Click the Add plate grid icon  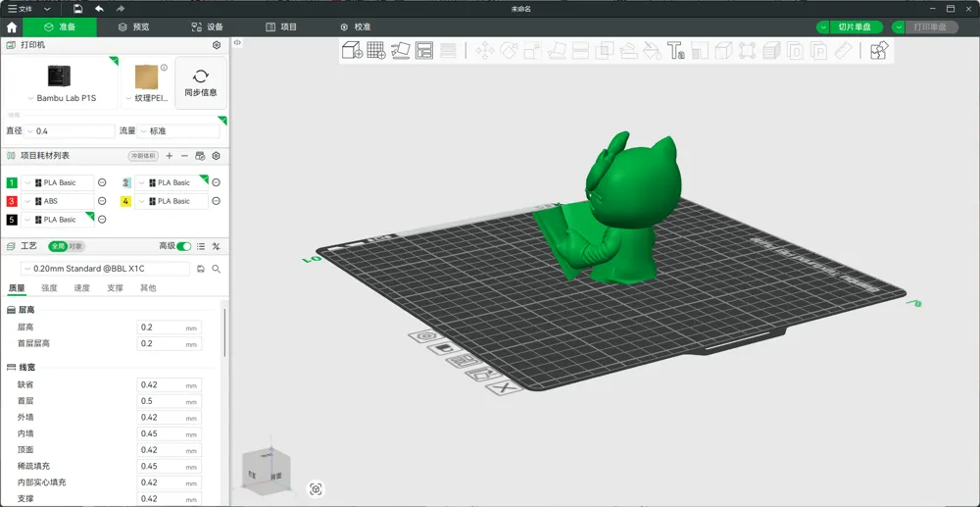click(376, 50)
